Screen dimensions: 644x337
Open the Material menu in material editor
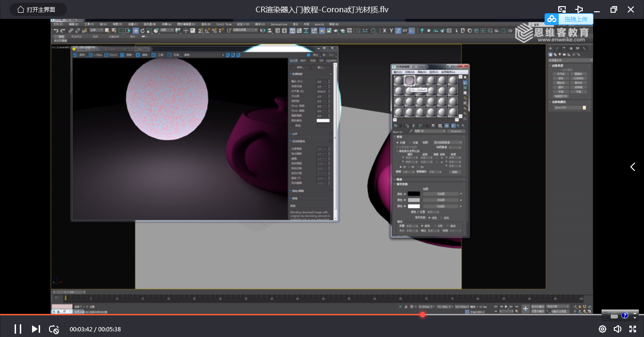click(x=410, y=72)
